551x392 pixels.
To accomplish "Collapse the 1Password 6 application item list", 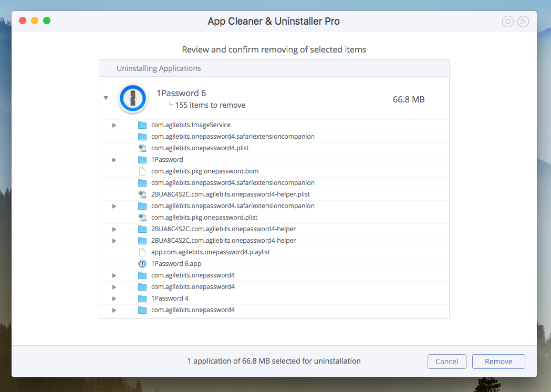I will tap(106, 98).
